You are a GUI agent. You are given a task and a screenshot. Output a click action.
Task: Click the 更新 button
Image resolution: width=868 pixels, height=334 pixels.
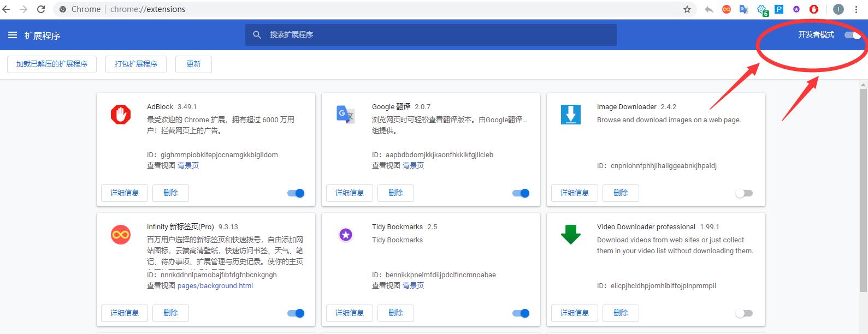click(x=193, y=64)
